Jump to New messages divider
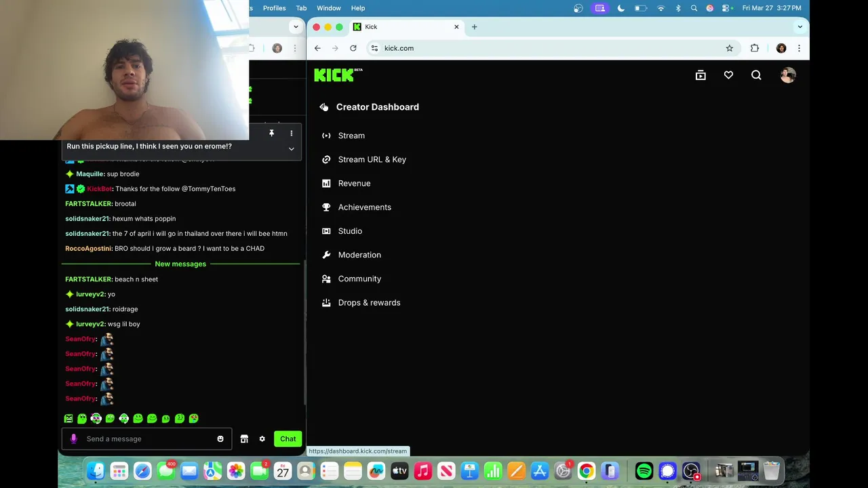 [x=180, y=264]
